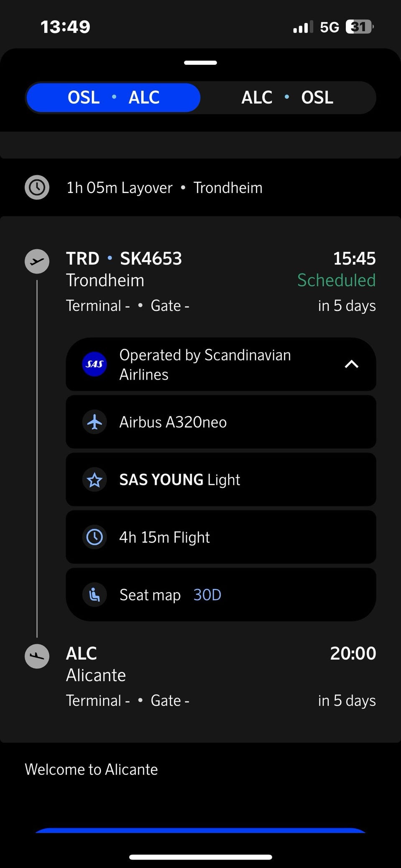Grab the sheet handle at top
Image resolution: width=401 pixels, height=868 pixels.
pyautogui.click(x=200, y=63)
